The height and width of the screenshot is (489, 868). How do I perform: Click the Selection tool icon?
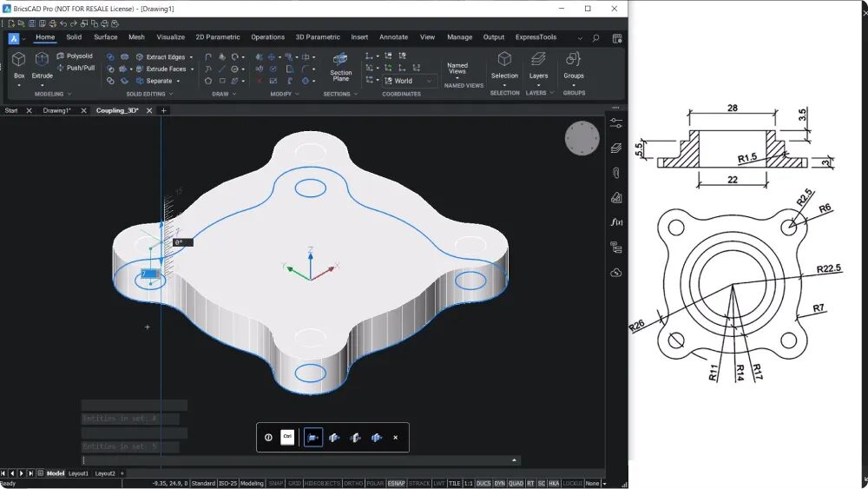coord(504,59)
